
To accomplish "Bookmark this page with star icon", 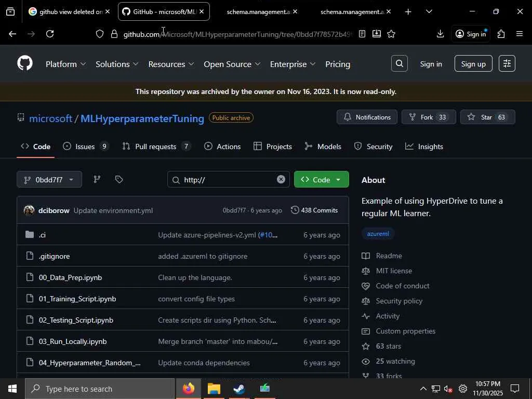I will click(391, 34).
